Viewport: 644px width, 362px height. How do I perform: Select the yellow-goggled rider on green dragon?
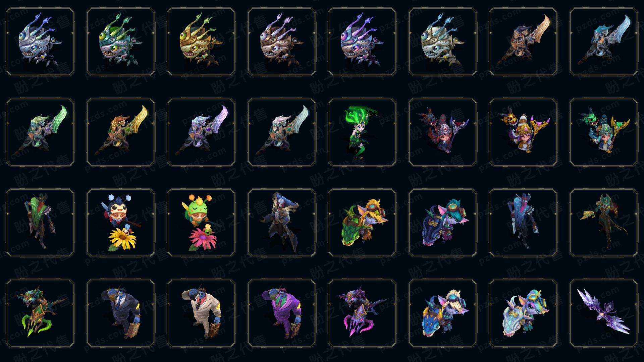(x=362, y=223)
